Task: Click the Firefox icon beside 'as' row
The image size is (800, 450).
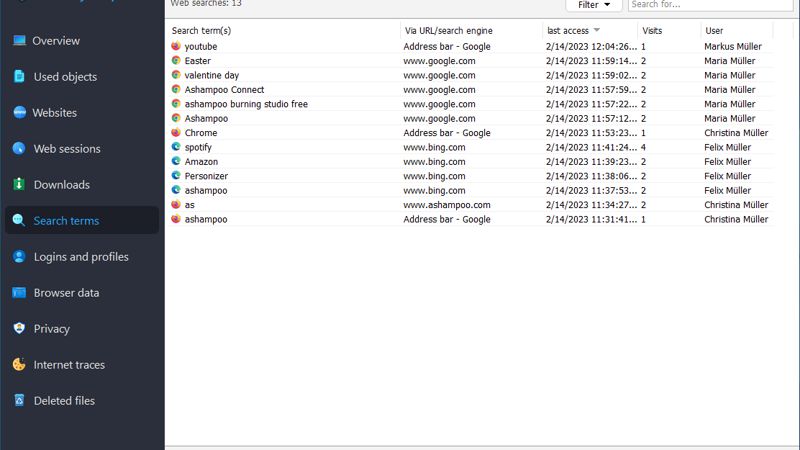Action: (x=176, y=204)
